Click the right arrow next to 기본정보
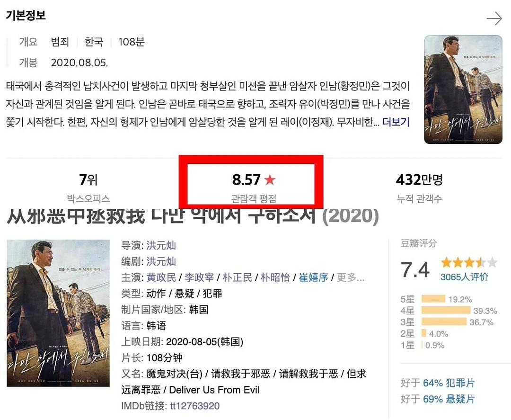Screen dimensions: 511x420 494,18
